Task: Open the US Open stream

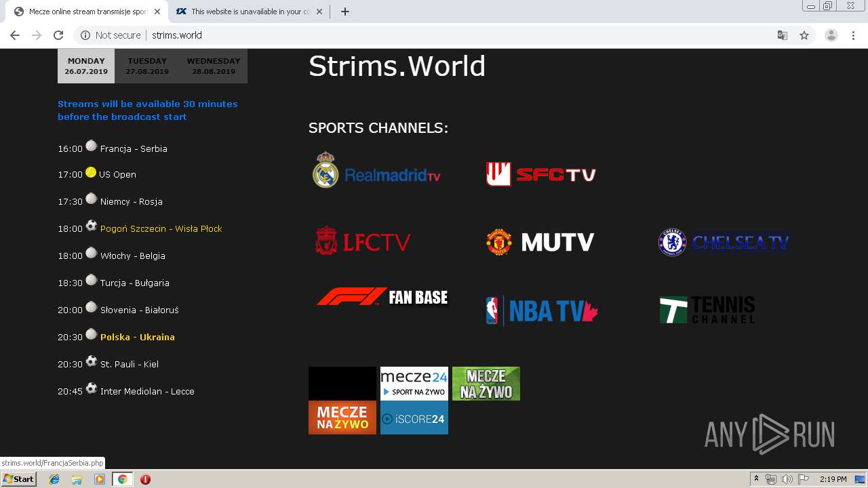Action: pos(117,174)
